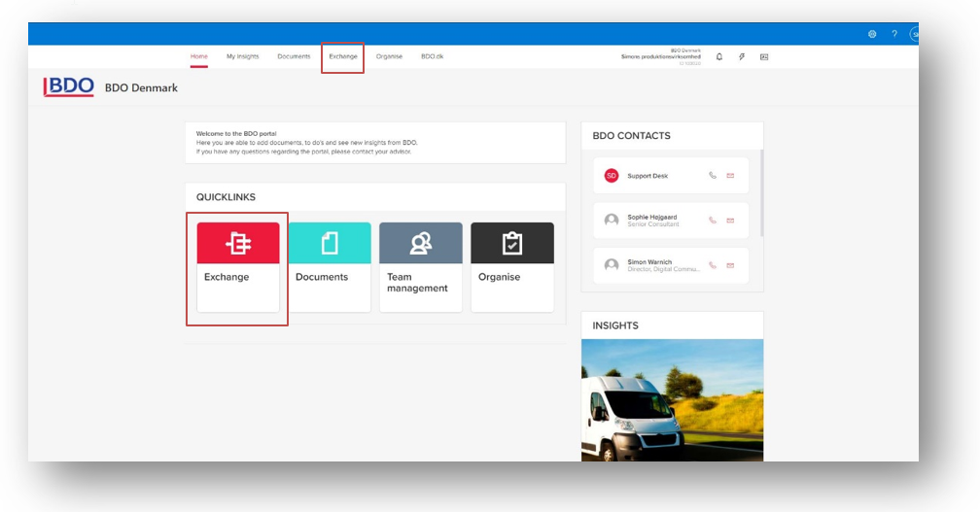Click the BDO Contacts list scrollbar
This screenshot has height=512, width=980.
pyautogui.click(x=761, y=193)
